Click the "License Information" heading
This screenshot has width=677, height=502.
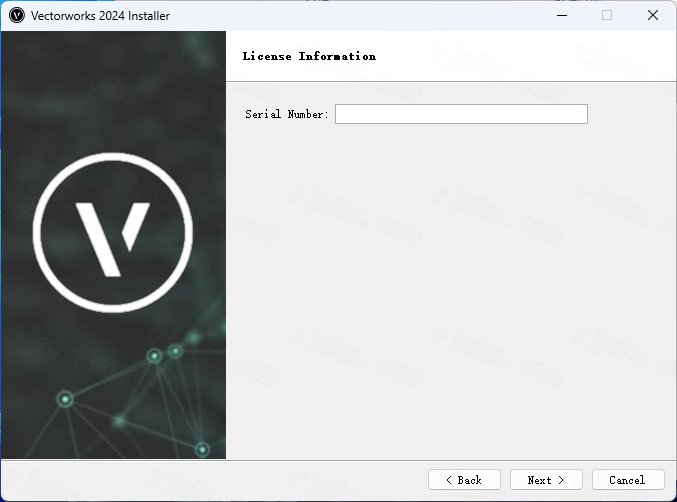point(309,56)
